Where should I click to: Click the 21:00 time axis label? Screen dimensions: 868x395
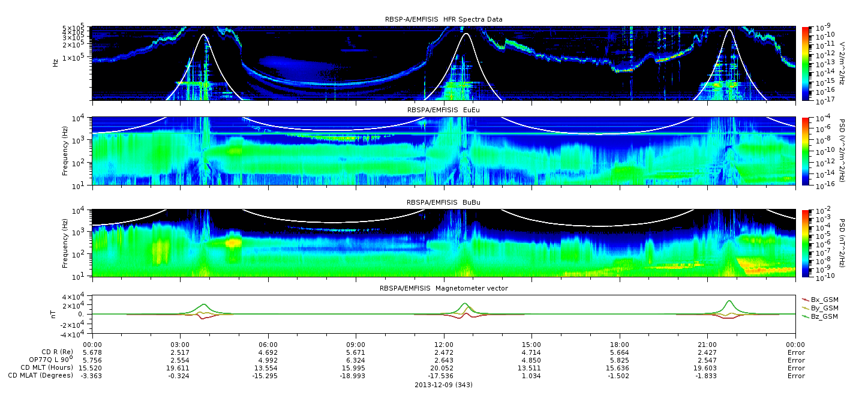707,344
